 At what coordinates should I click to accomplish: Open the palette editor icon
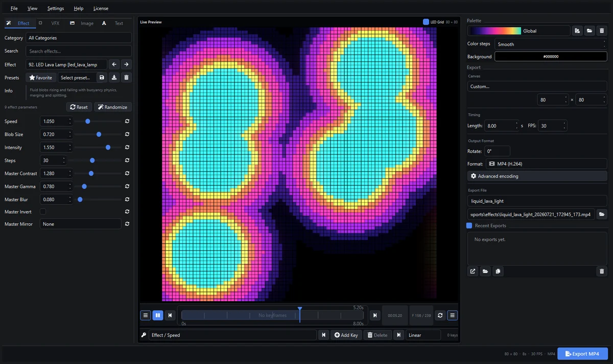point(577,31)
